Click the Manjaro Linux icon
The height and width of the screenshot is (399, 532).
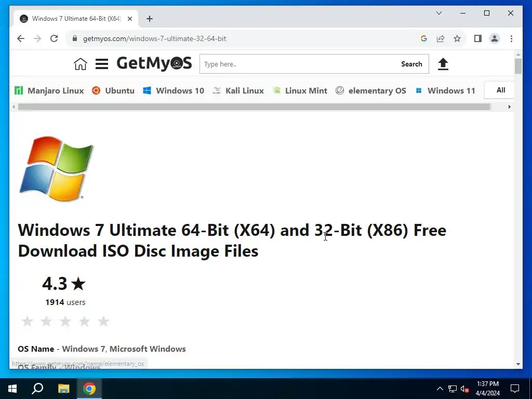click(19, 90)
